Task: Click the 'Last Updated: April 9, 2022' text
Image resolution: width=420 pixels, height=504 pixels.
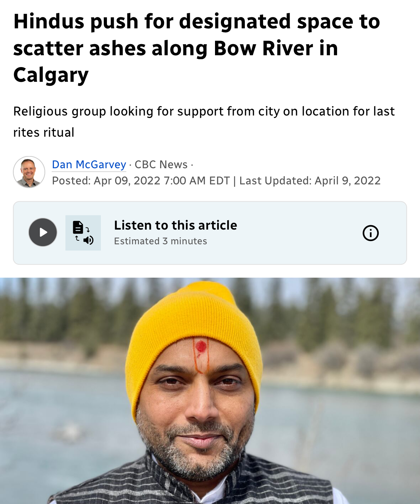Action: 310,180
